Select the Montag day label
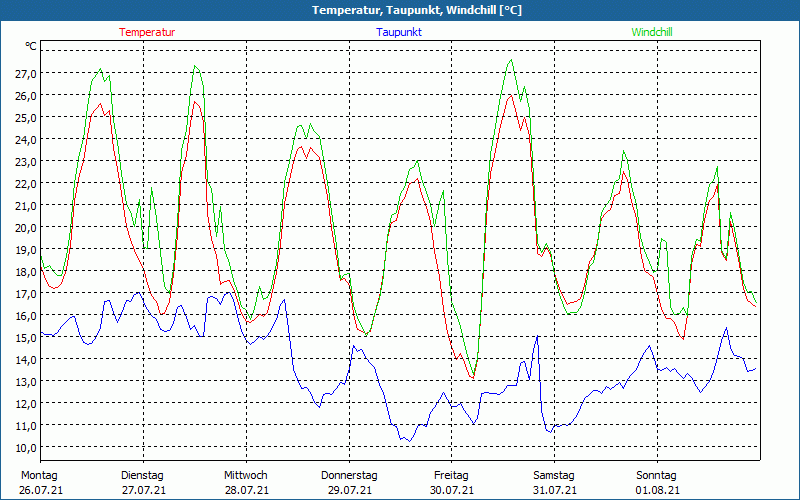The width and height of the screenshot is (800, 500). tap(38, 475)
